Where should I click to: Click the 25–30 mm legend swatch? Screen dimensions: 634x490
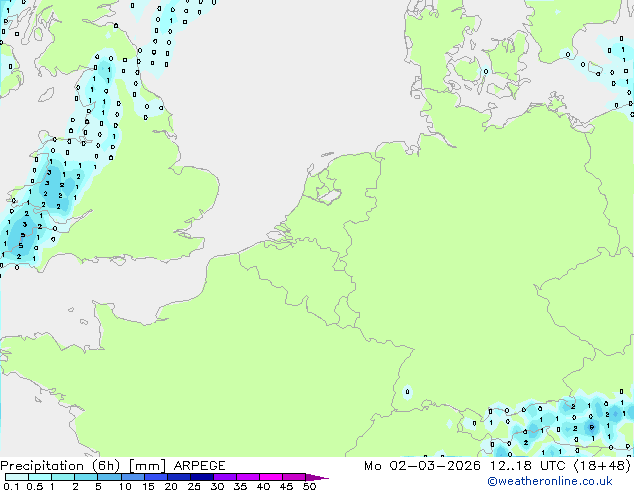click(202, 477)
